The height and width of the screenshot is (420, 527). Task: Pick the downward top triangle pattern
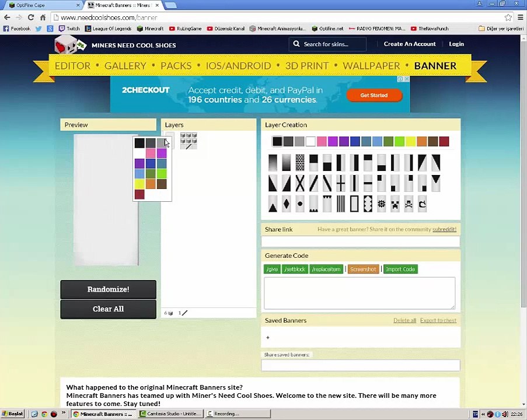click(x=436, y=183)
